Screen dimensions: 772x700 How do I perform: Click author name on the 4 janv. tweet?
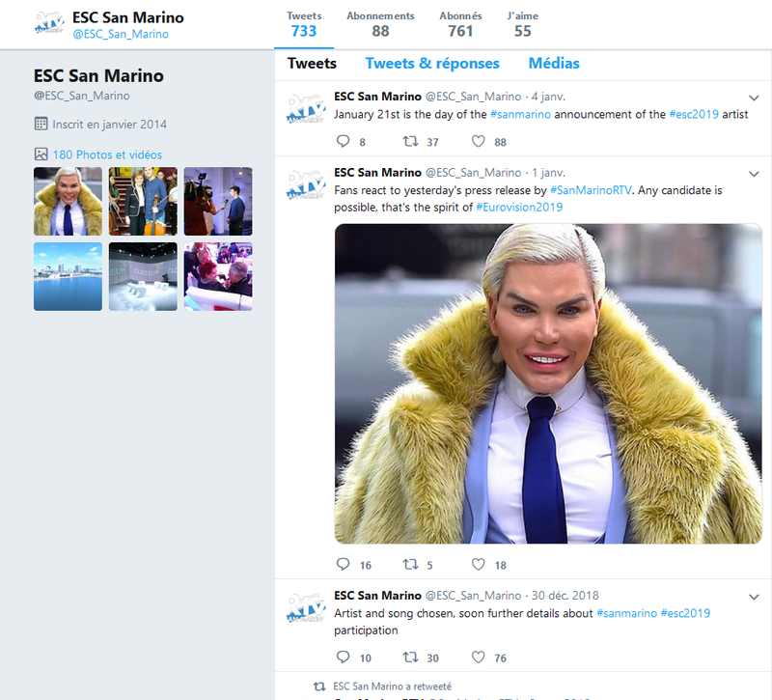[x=377, y=97]
